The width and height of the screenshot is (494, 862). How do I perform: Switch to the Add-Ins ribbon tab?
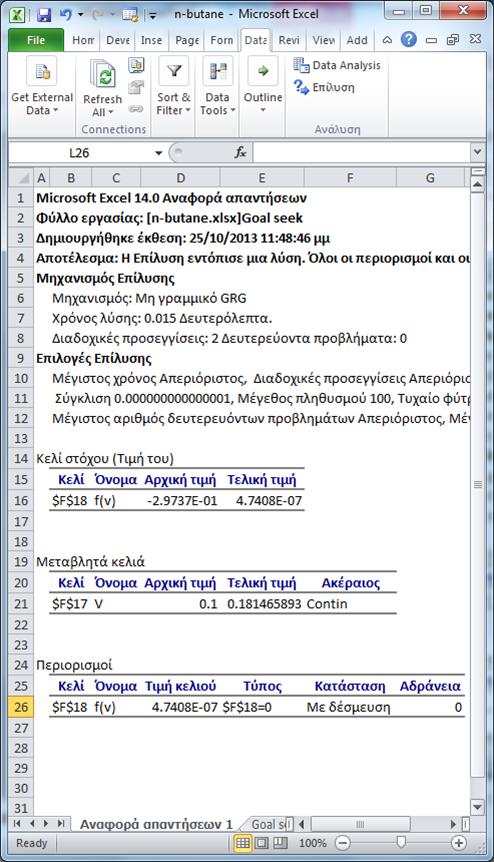pos(357,40)
